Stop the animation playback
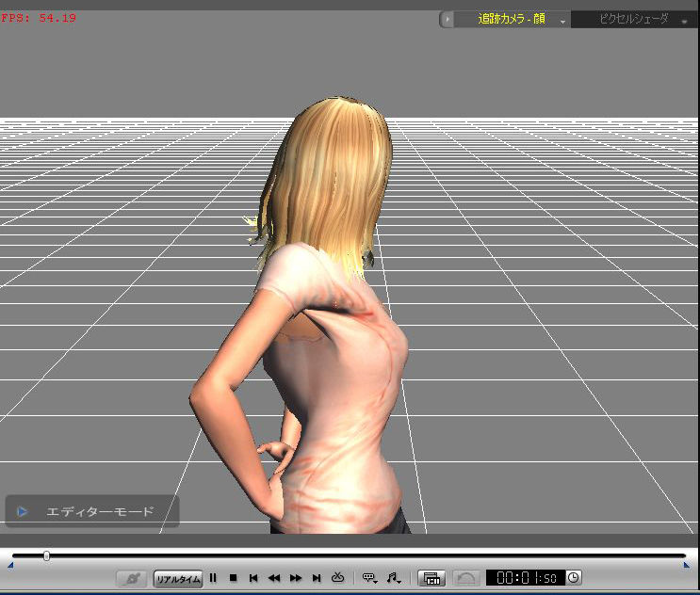This screenshot has width=700, height=595. 233,578
